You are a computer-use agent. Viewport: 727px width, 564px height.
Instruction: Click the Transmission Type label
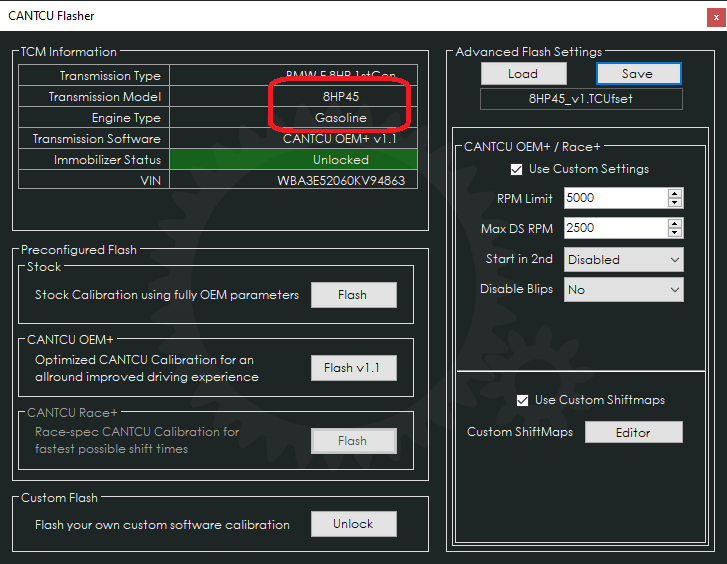coord(110,76)
